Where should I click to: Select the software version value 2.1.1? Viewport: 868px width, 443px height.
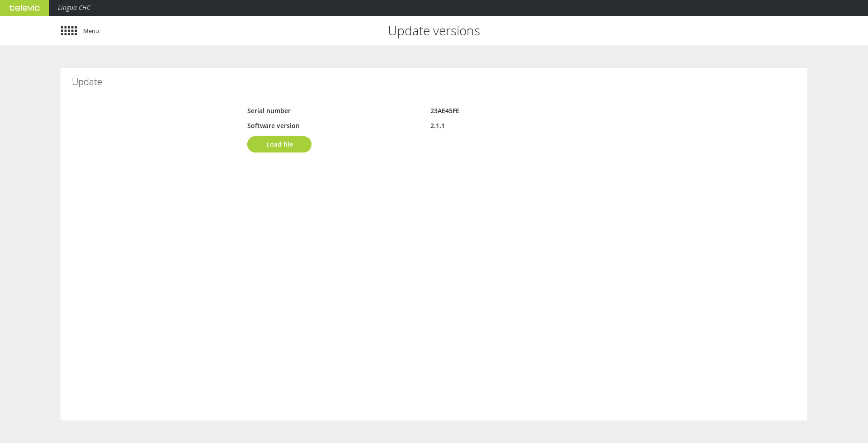tap(437, 126)
